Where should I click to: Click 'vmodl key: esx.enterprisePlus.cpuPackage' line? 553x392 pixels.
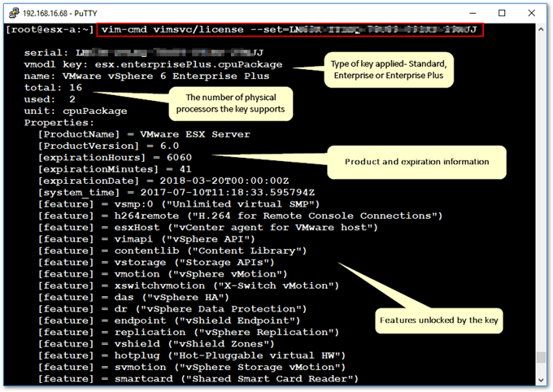click(x=153, y=64)
